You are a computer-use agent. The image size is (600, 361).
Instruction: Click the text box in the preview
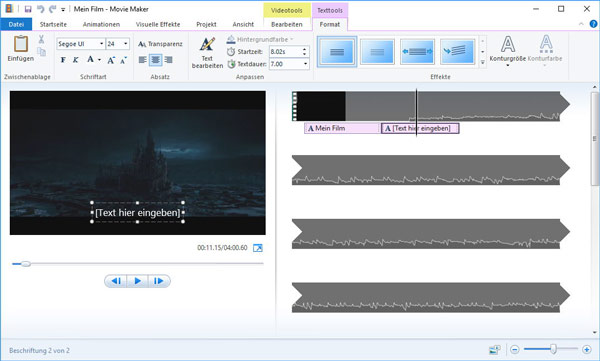137,212
